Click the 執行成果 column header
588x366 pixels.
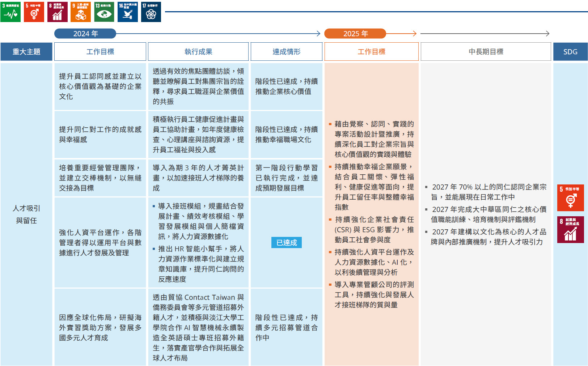(198, 52)
